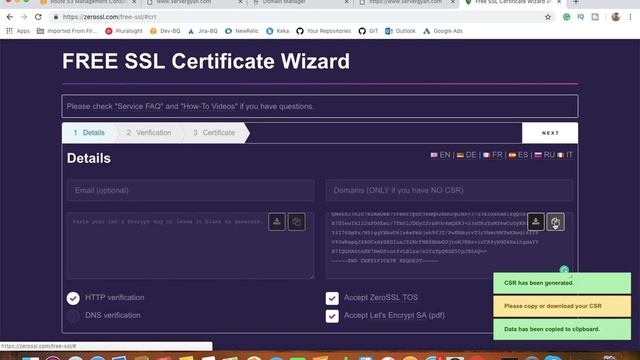Switch language to ES
The width and height of the screenshot is (640, 360).
click(x=518, y=155)
